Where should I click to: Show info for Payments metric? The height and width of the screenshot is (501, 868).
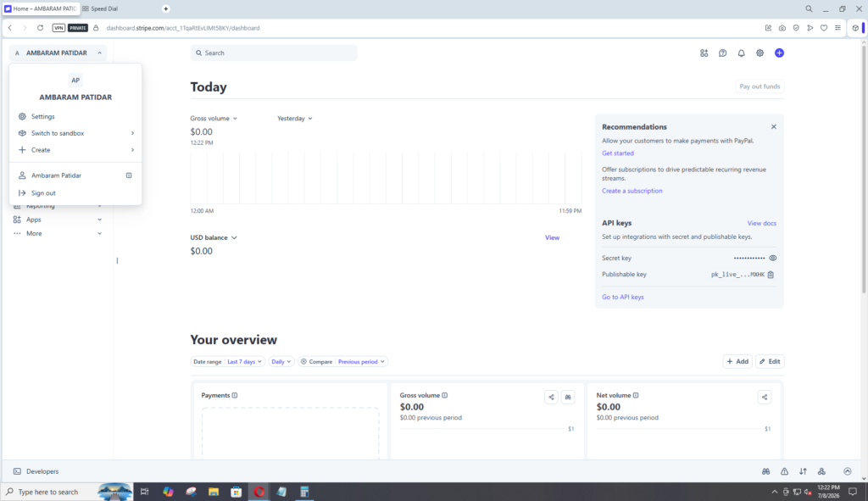click(x=235, y=395)
